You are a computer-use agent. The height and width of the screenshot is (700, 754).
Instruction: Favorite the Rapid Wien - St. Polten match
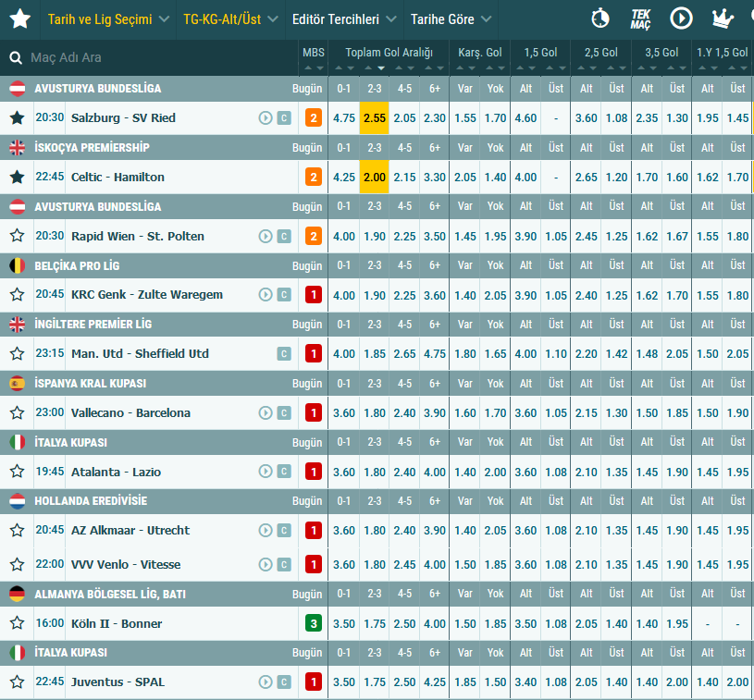tap(18, 236)
